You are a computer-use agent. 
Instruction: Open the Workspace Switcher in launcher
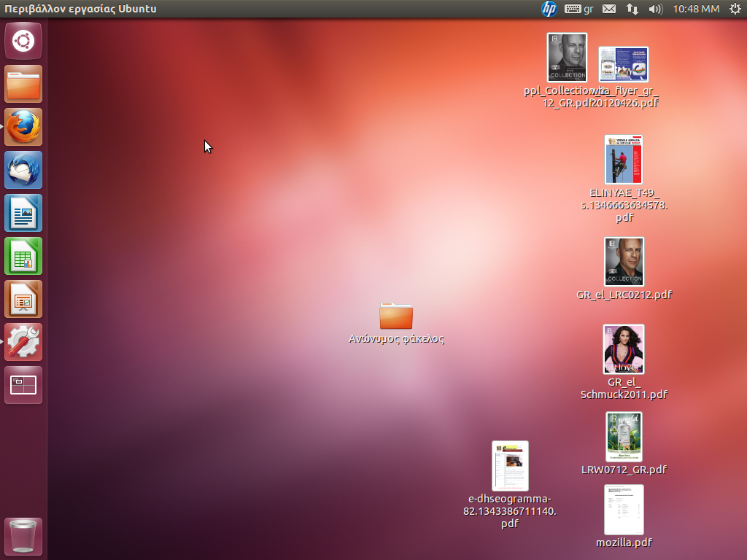click(23, 385)
